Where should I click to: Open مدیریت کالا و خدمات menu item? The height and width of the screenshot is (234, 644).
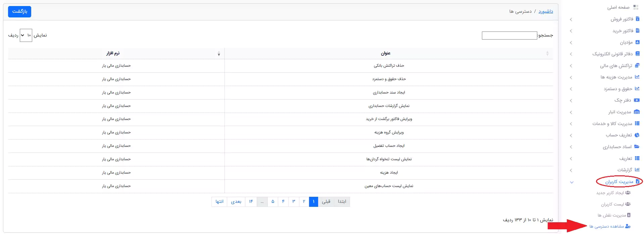coord(612,124)
